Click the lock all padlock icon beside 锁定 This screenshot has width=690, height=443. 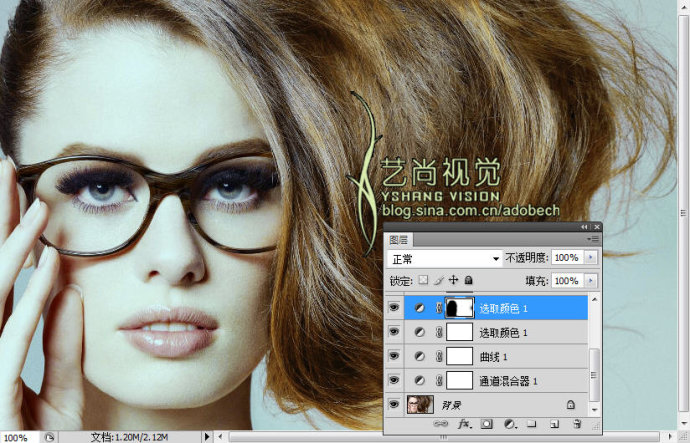(468, 280)
